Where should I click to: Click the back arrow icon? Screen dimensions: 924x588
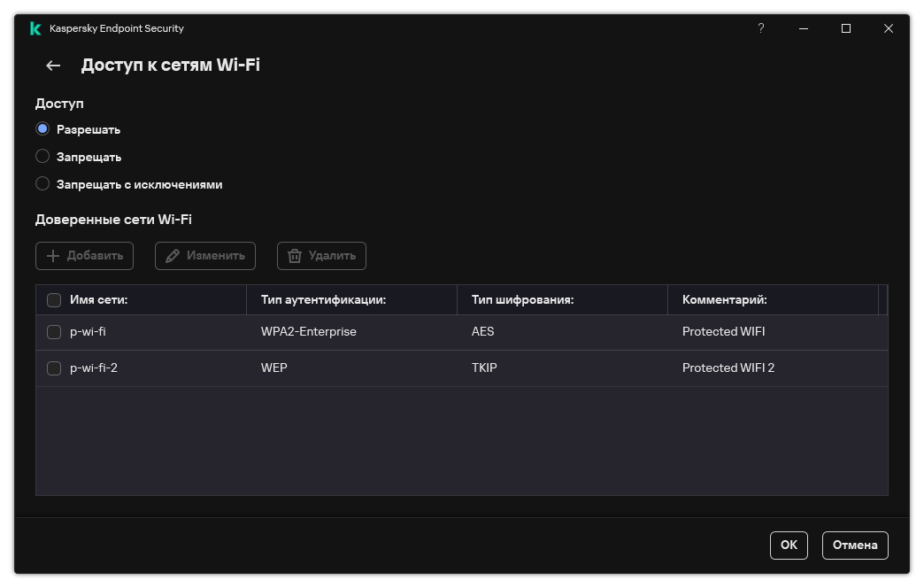click(x=53, y=66)
